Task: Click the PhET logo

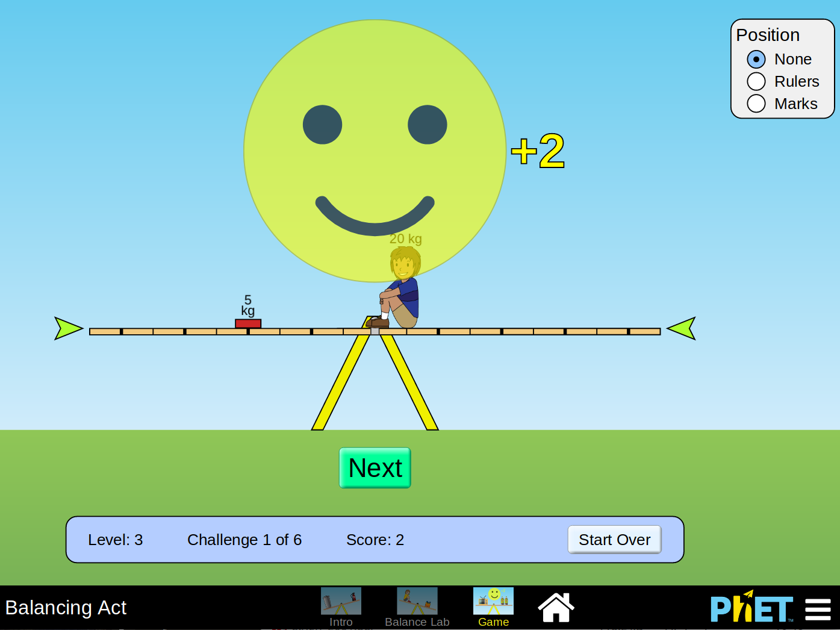Action: tap(751, 607)
